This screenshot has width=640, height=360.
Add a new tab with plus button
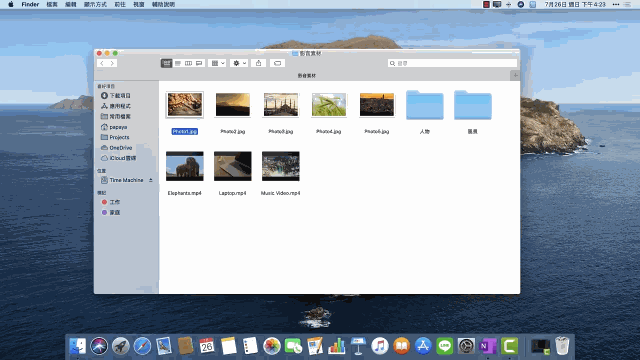click(515, 76)
